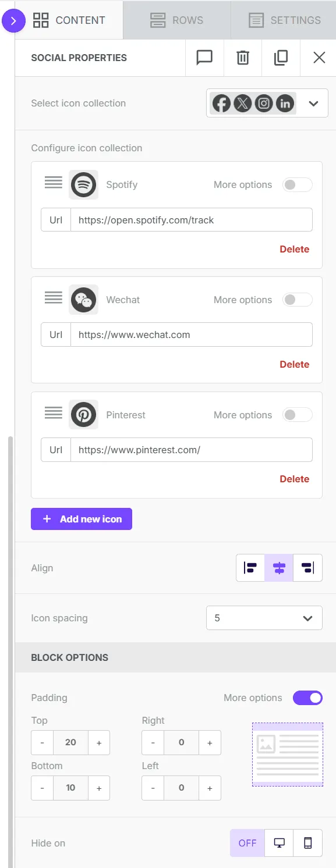336x868 pixels.
Task: Expand the Icon spacing dropdown
Action: [x=264, y=618]
